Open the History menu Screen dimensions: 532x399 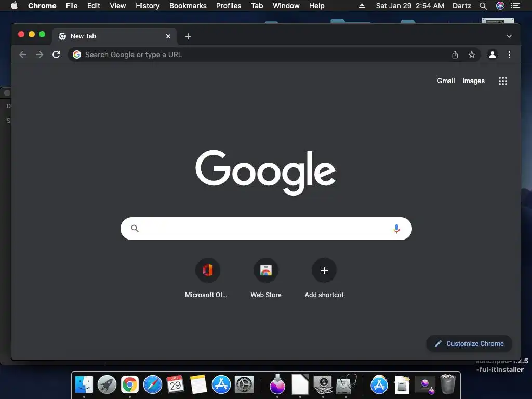(148, 6)
